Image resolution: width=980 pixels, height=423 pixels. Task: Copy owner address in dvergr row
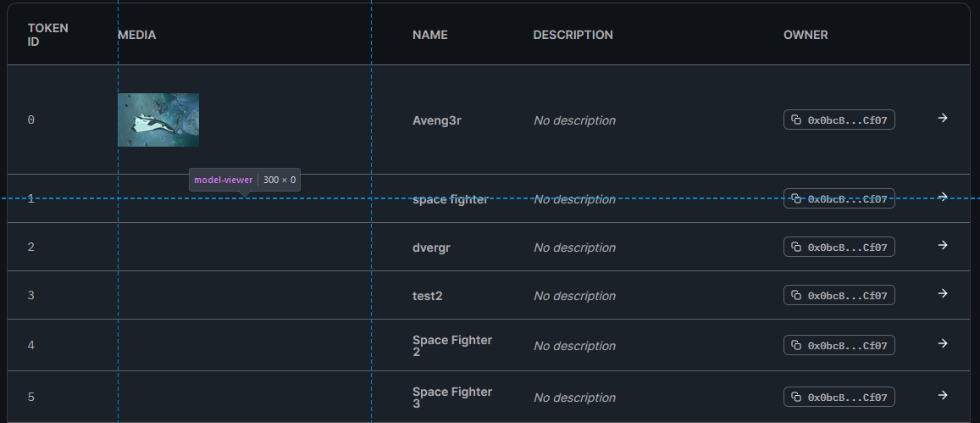click(x=839, y=248)
